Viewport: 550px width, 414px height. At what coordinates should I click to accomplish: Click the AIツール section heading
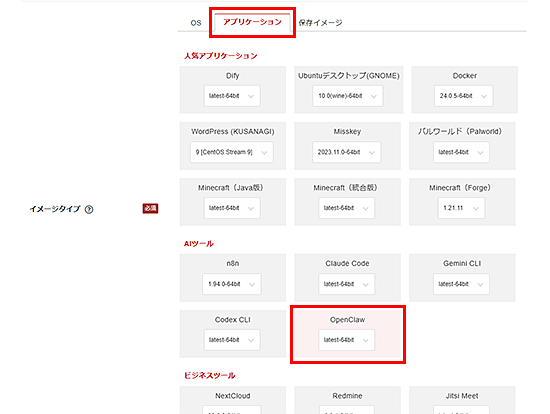click(x=199, y=243)
